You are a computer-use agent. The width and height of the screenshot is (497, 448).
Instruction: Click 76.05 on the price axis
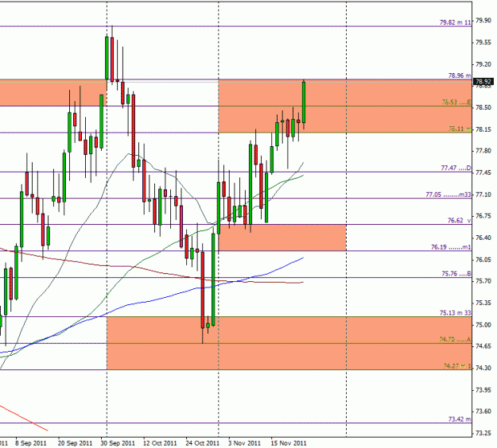[x=483, y=260]
